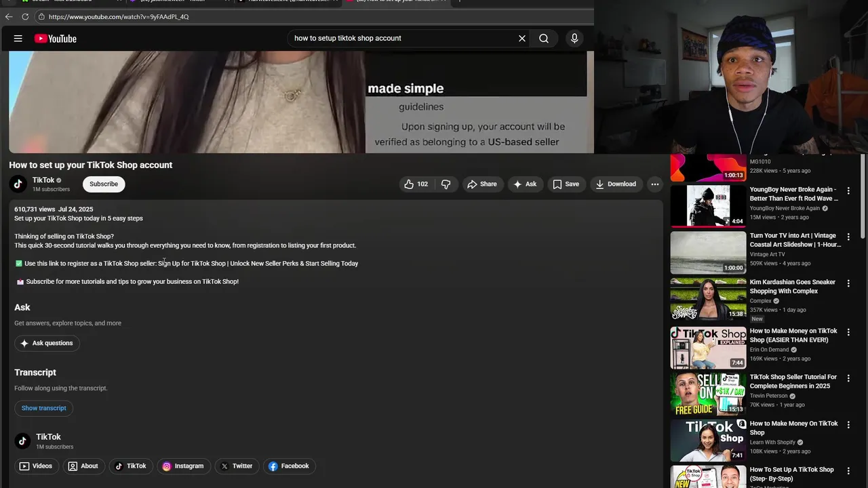Click the magnifier search button
This screenshot has width=868, height=488.
point(544,39)
